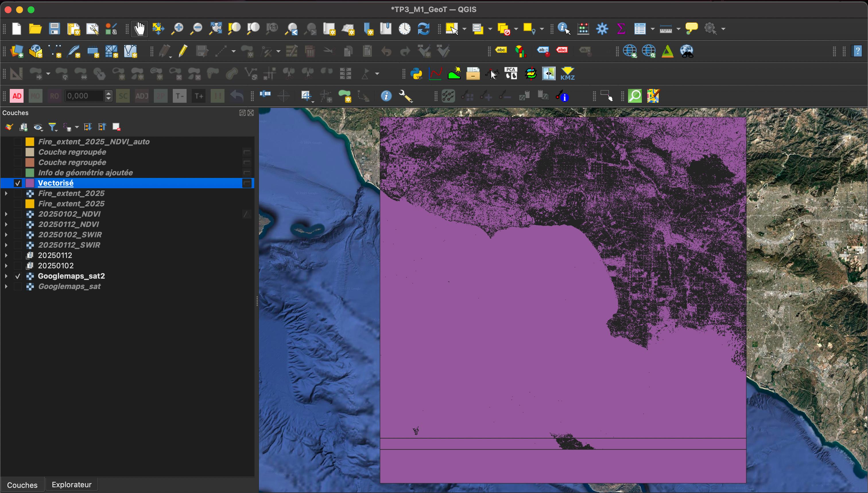Uncheck the Vectorisé layer visibility
The image size is (868, 493).
click(x=18, y=183)
